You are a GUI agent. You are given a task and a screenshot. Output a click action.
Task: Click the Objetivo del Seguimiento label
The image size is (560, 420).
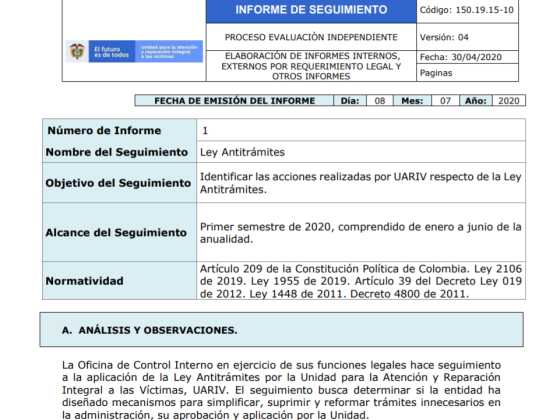118,183
